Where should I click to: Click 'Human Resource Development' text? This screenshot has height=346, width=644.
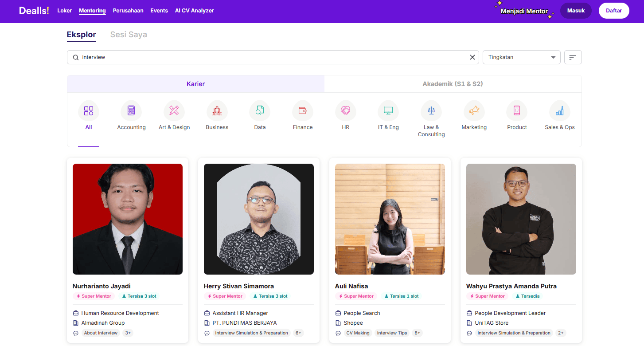click(120, 313)
